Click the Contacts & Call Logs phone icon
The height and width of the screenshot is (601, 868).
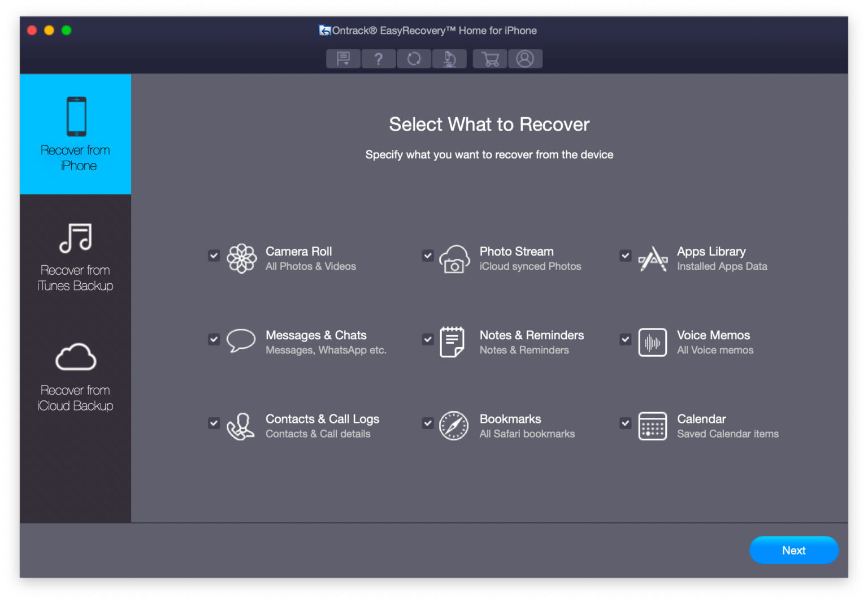(241, 426)
